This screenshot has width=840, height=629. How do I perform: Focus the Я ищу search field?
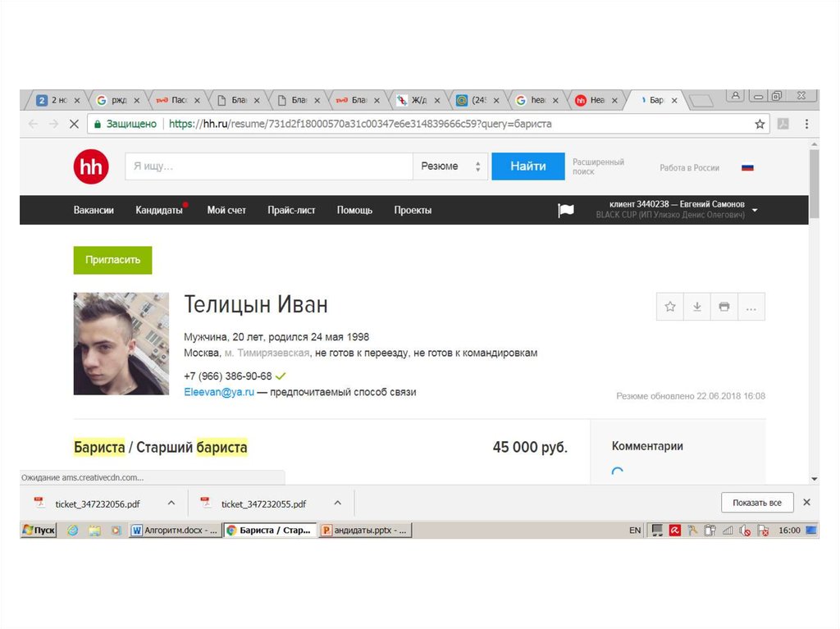point(268,166)
